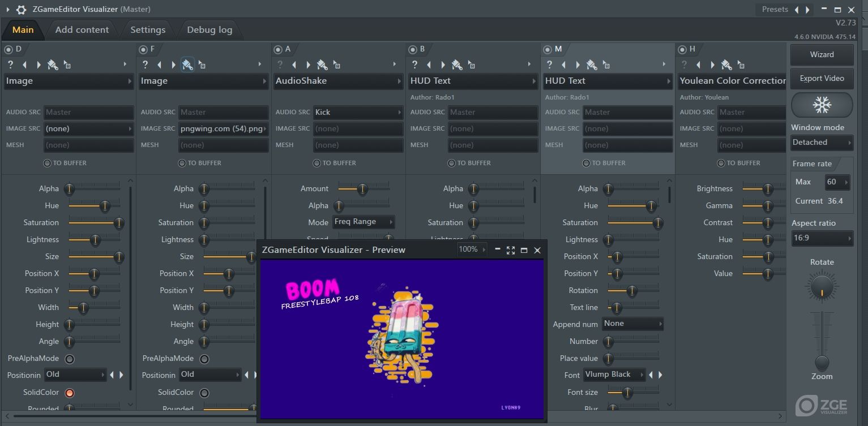Toggle layer M enable button
Screen dimensions: 868x426
(x=548, y=49)
